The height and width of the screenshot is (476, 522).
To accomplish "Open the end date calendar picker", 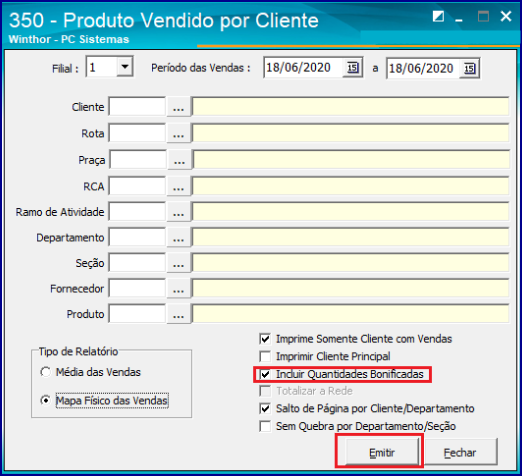I will pos(469,69).
